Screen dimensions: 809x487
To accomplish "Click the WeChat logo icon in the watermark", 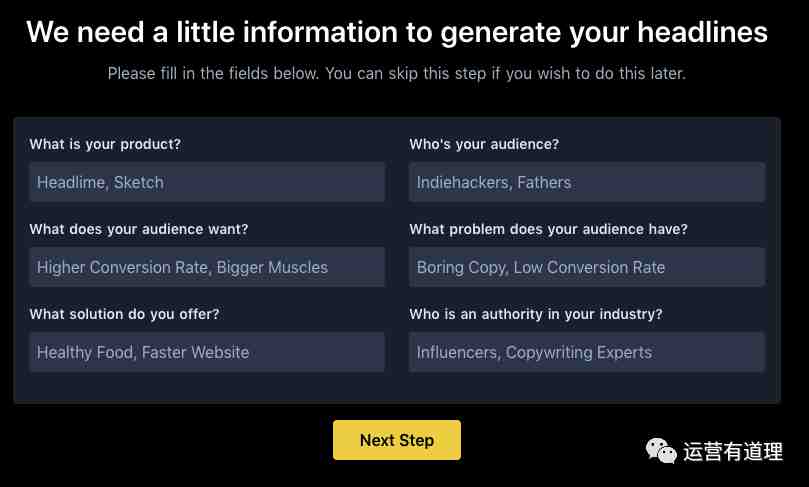I will coord(660,451).
